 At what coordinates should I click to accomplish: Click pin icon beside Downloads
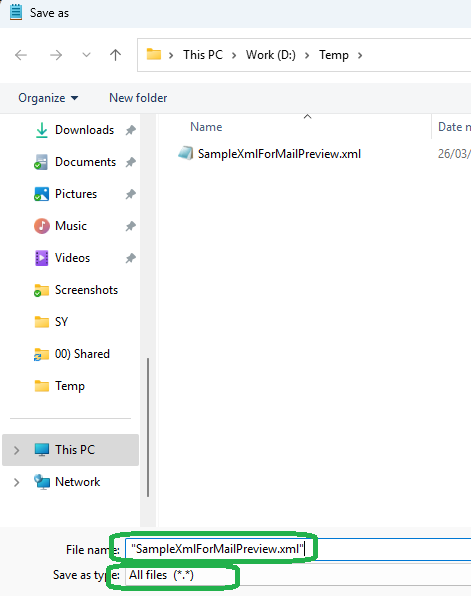[x=131, y=130]
